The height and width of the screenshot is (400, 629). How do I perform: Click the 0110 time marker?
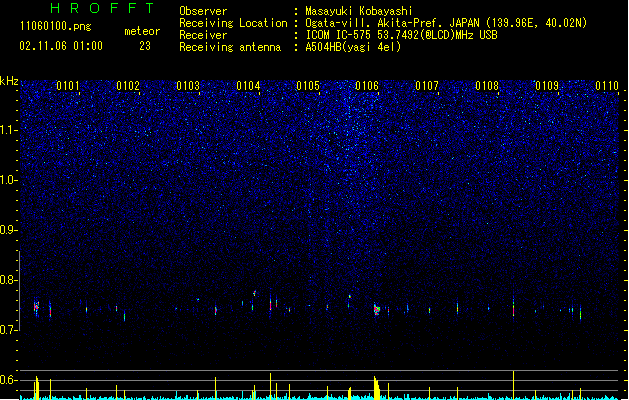(607, 86)
